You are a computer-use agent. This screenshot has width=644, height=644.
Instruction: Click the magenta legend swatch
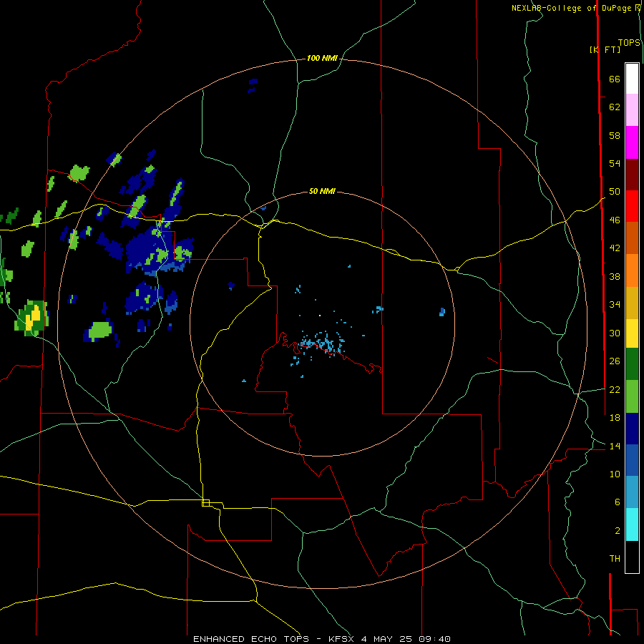pyautogui.click(x=632, y=142)
